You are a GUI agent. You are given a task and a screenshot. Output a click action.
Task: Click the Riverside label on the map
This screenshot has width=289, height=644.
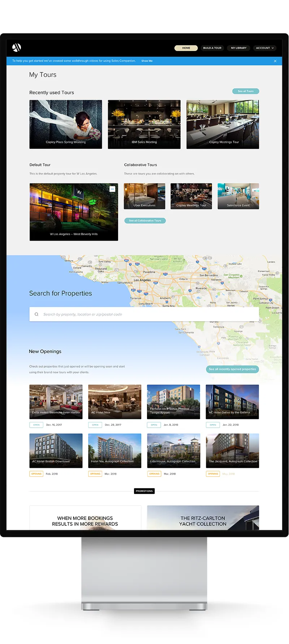(x=201, y=288)
